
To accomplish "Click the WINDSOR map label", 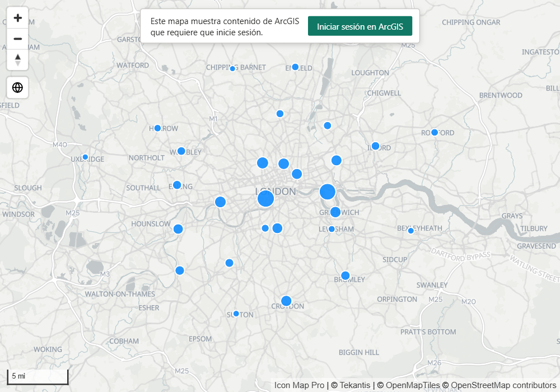I will point(18,214).
